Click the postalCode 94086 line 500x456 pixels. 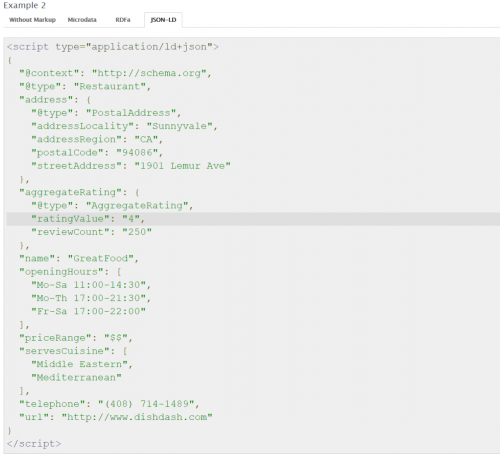coord(97,153)
